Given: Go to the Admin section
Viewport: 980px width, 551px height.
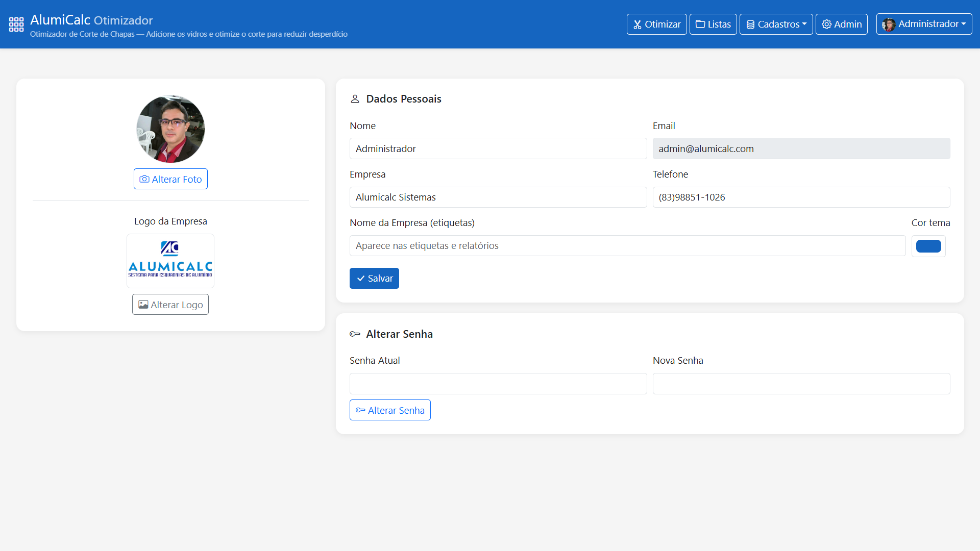Looking at the screenshot, I should 841,24.
